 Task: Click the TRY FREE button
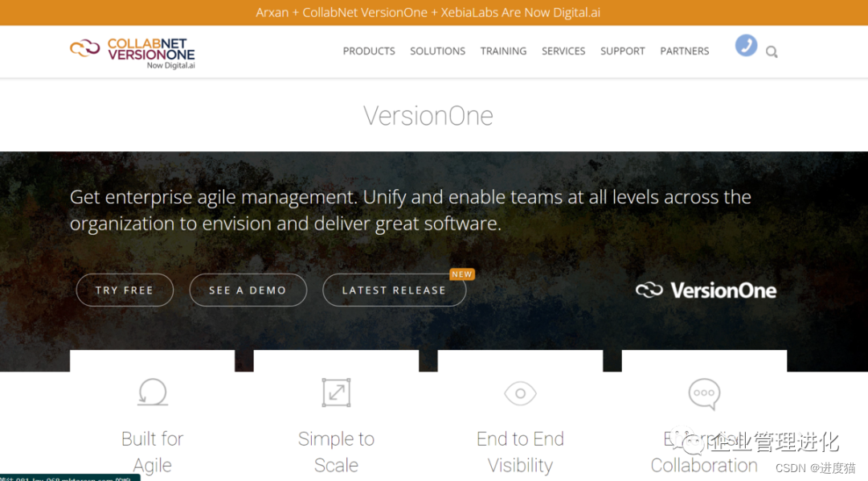coord(125,290)
